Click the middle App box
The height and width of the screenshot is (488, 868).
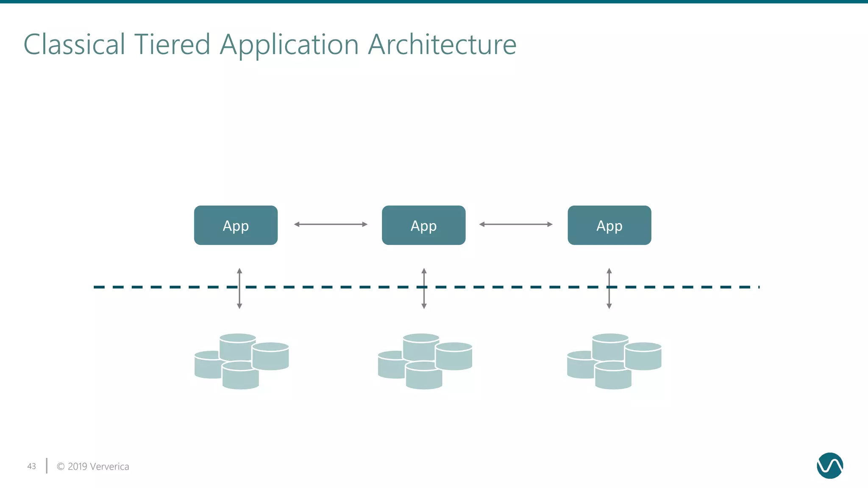[423, 225]
